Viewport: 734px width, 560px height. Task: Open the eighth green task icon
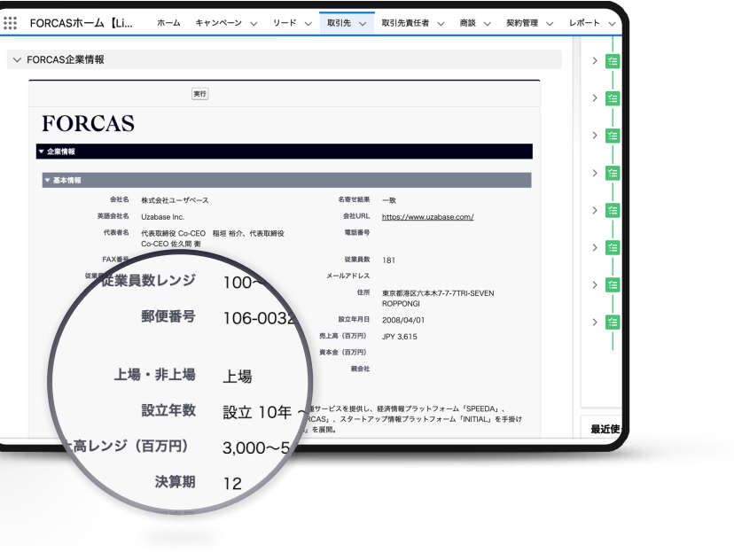point(613,323)
